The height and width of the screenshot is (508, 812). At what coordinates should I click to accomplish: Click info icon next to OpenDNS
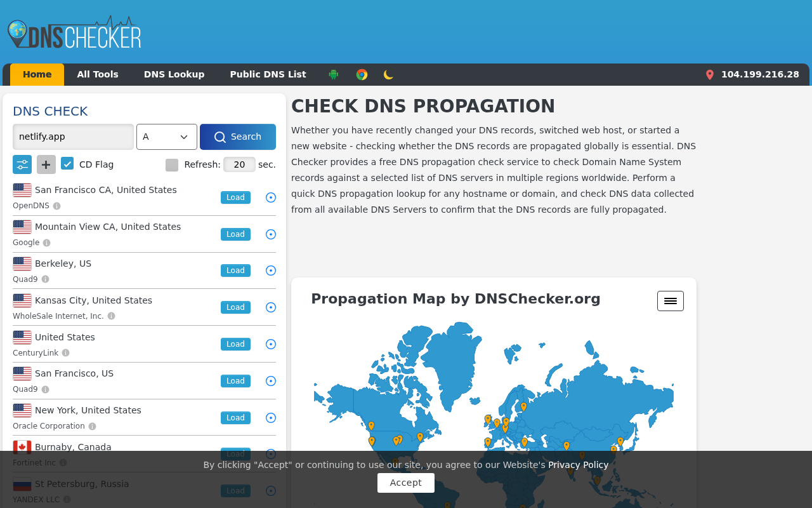click(56, 206)
